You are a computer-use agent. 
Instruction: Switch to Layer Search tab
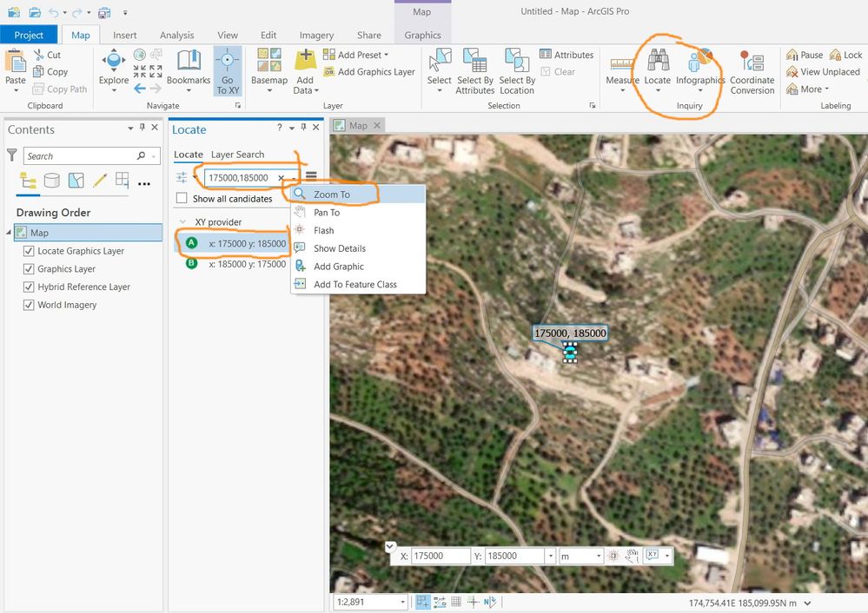pos(237,155)
